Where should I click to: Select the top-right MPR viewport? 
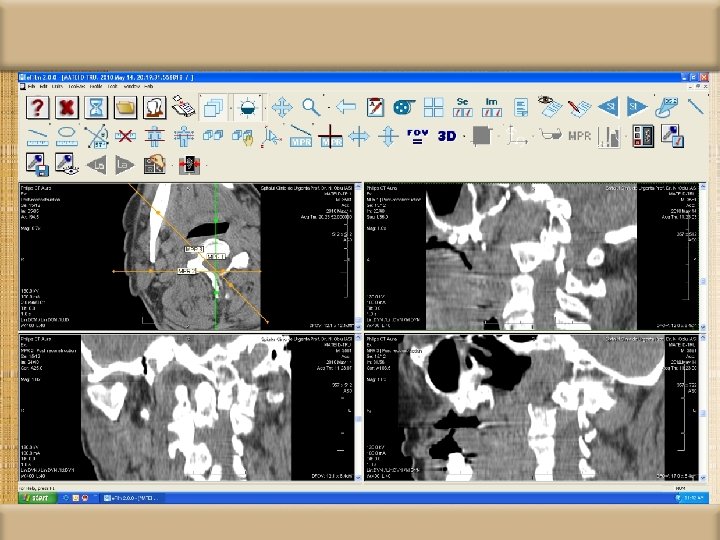click(x=531, y=257)
